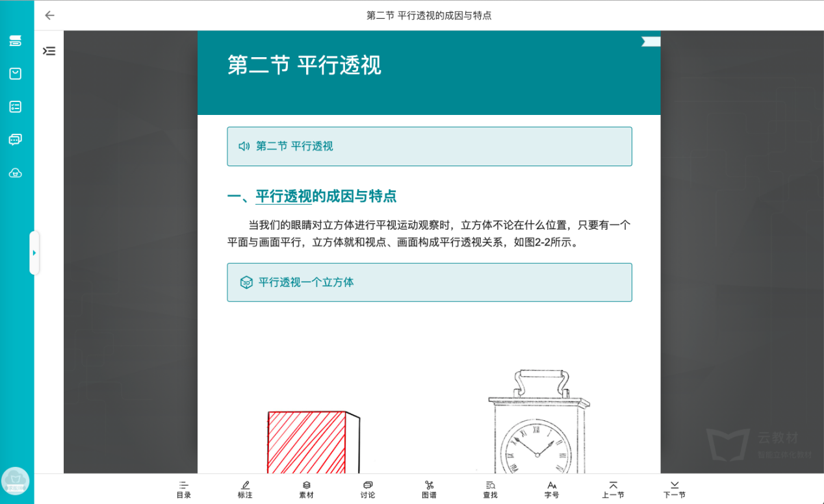
Task: Open the library icon in the left sidebar
Action: pyautogui.click(x=16, y=40)
